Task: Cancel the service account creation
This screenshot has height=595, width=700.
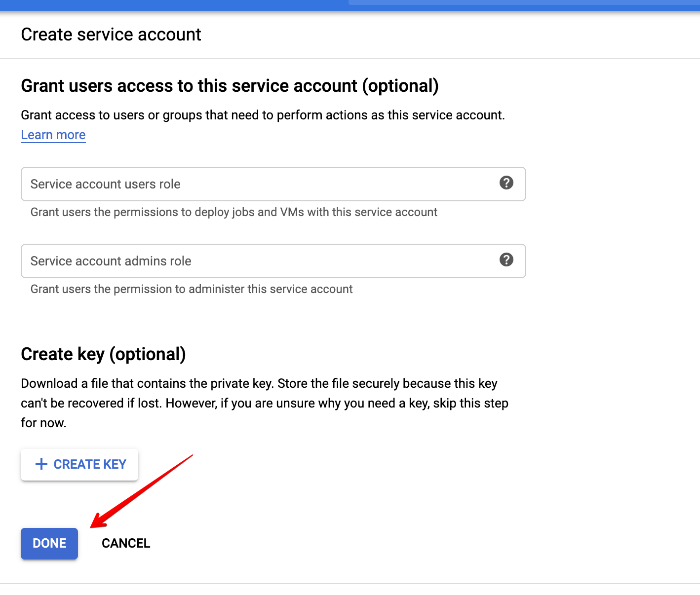Action: (126, 543)
